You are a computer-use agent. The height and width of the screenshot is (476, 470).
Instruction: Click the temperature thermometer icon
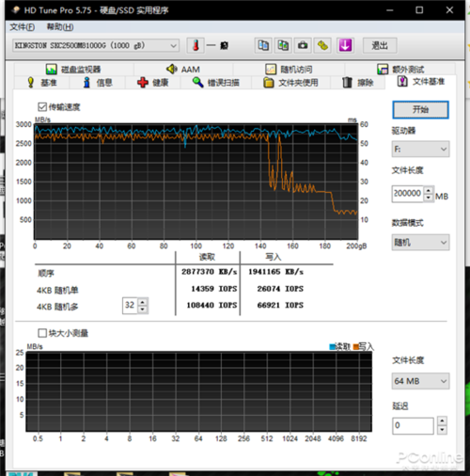click(x=196, y=46)
